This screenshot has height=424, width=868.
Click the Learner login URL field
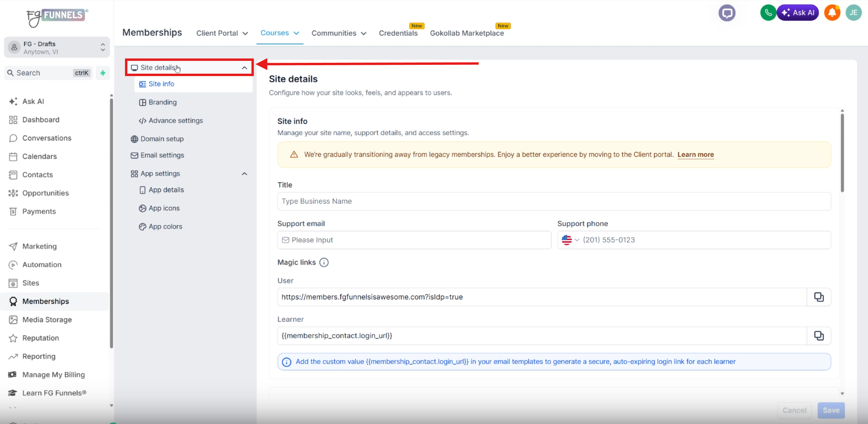[542, 336]
